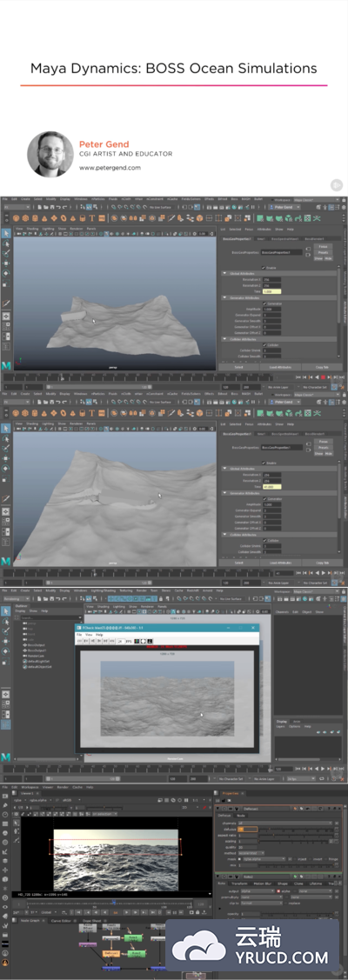Click Presets button in top Maya Attribute Editor
348x980 pixels.
pos(323,252)
